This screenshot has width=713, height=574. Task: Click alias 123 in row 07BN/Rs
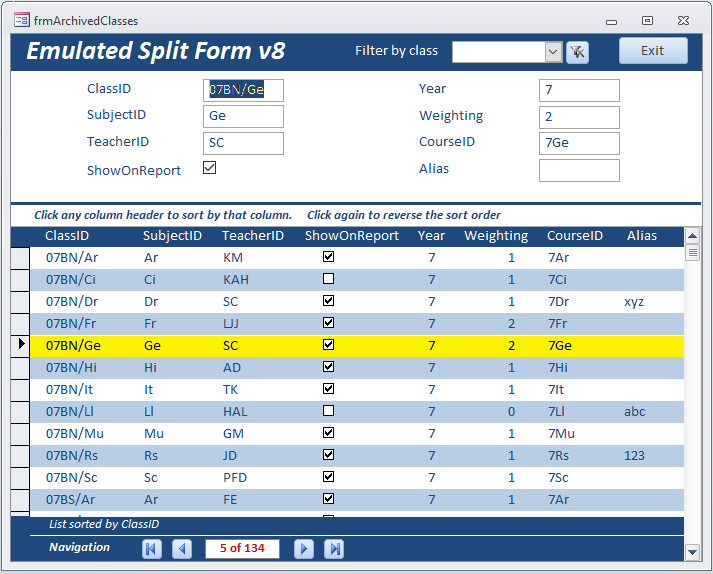coord(634,456)
